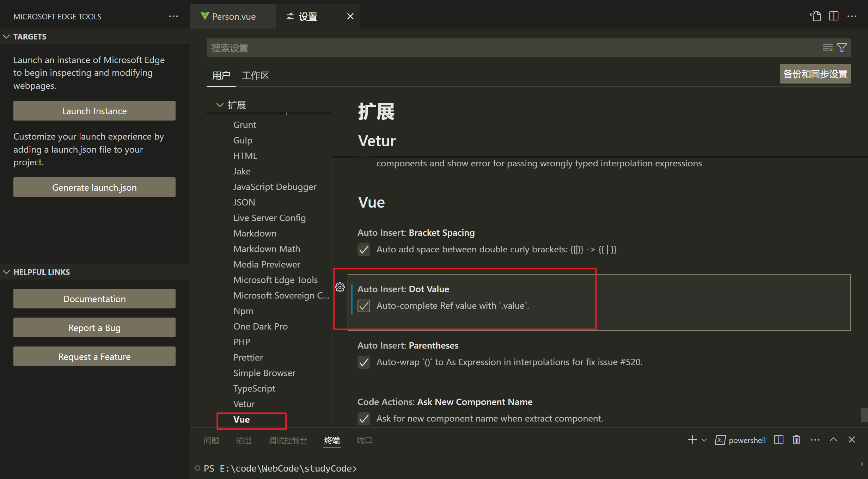Close the 设置 settings tab

(350, 16)
